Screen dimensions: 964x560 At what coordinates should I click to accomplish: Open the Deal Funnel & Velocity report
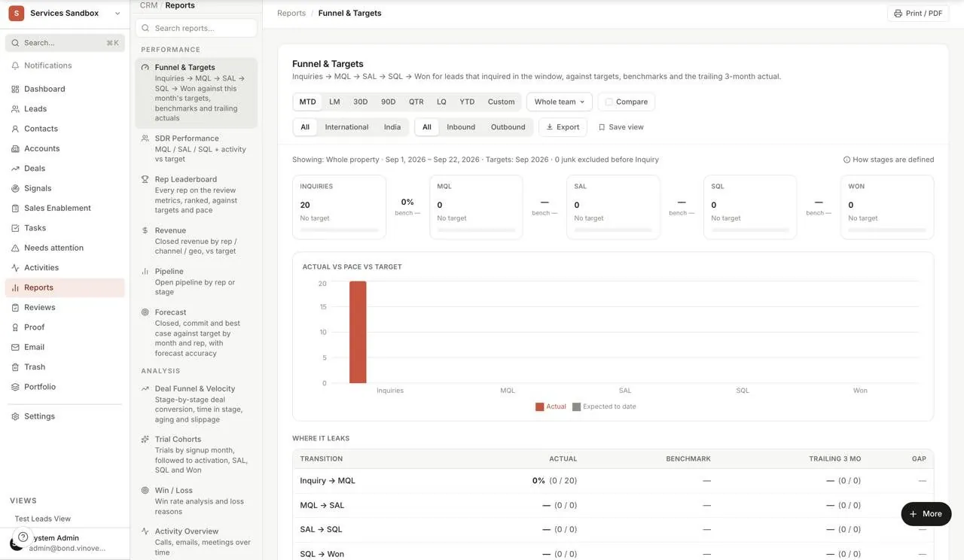pos(196,404)
